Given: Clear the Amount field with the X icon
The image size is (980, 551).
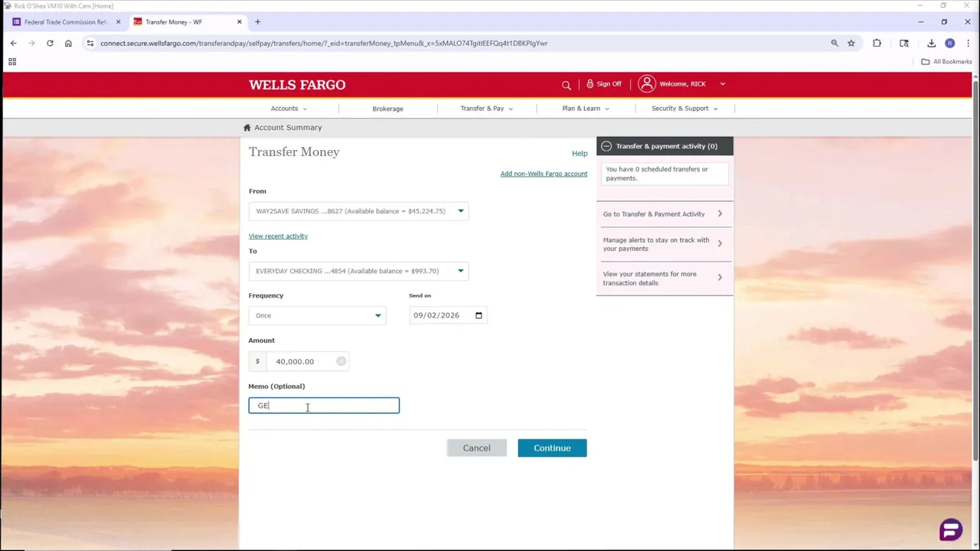Looking at the screenshot, I should pos(341,361).
